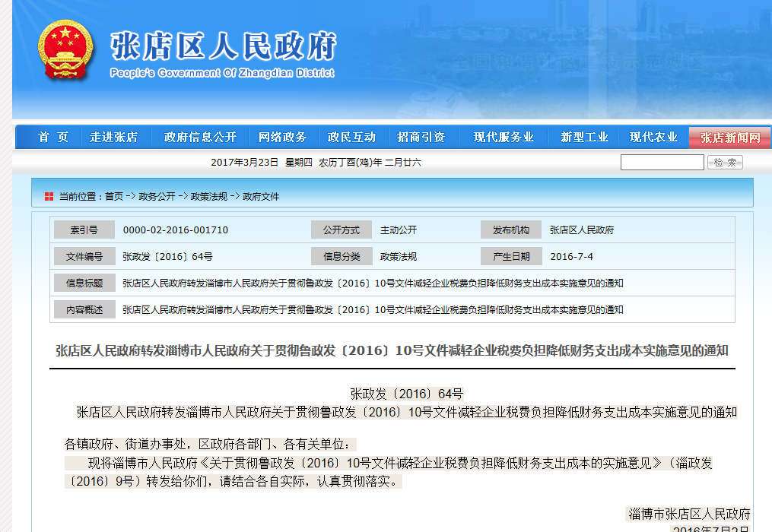
Task: Focus the search text box
Action: 662,162
